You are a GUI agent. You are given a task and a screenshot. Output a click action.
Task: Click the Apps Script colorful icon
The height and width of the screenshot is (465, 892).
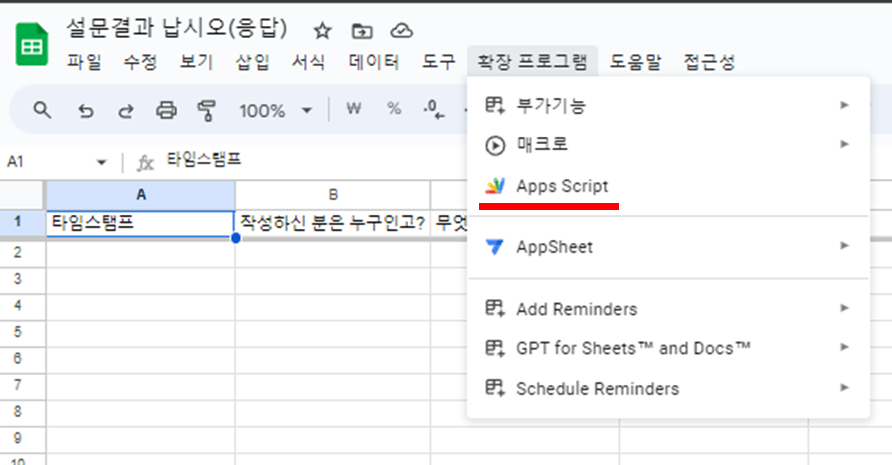coord(494,186)
